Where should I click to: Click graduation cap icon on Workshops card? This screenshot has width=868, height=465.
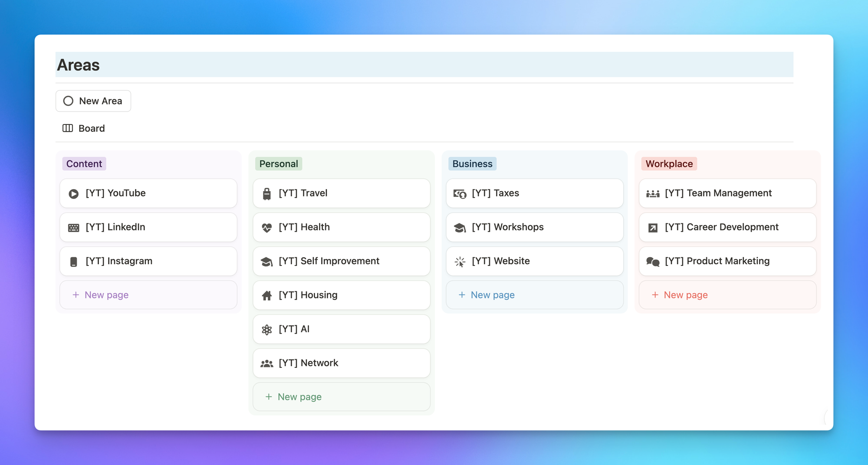coord(460,228)
